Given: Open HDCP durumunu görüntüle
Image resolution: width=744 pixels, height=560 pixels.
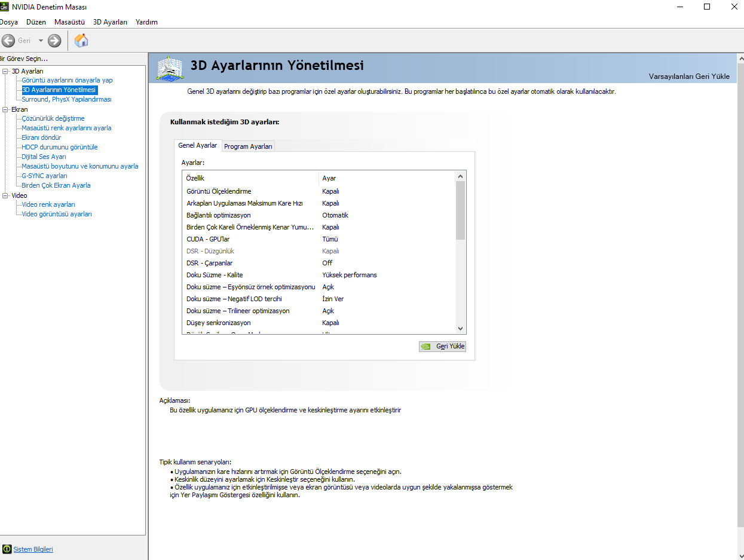Looking at the screenshot, I should click(60, 147).
